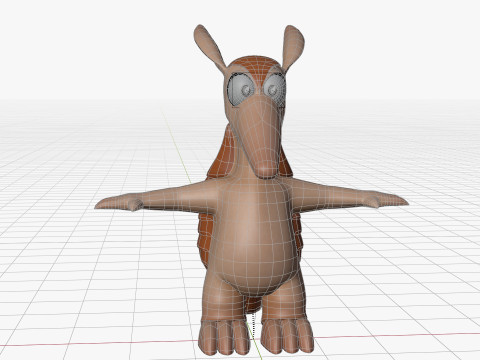Click the grey eyeball on the image's right
The height and width of the screenshot is (360, 480).
274,89
